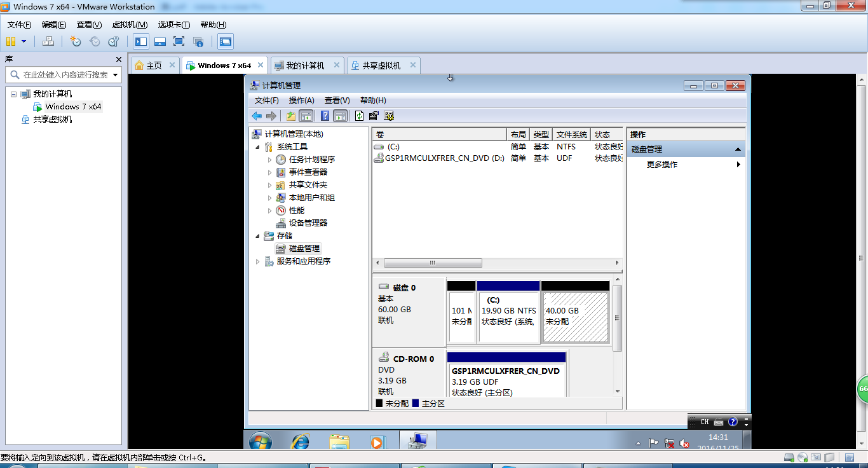Toggle show/hide action pane icon
The image size is (868, 468).
(341, 116)
